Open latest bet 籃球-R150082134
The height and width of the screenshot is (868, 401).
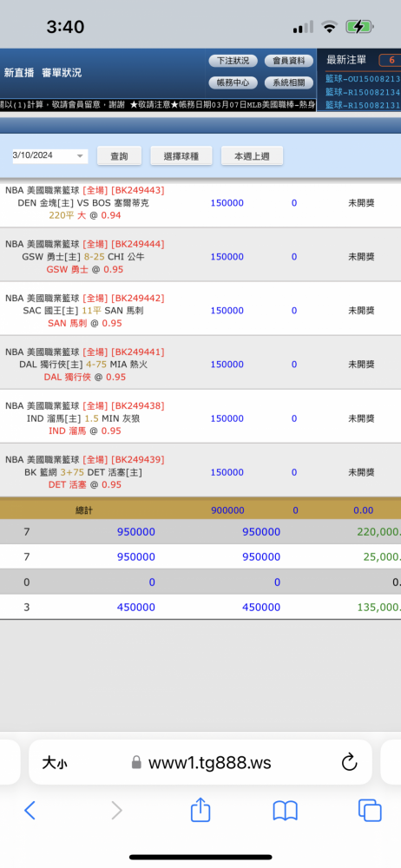363,92
